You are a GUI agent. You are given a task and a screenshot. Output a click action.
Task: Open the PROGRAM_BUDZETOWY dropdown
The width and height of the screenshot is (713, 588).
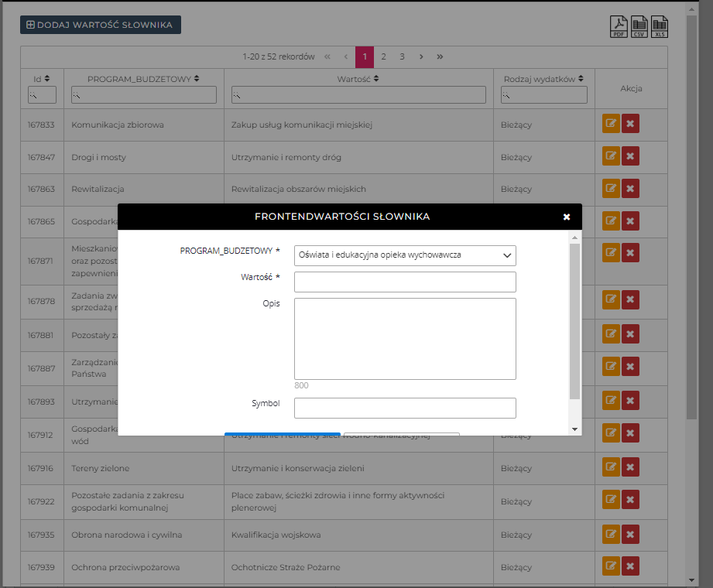tap(405, 255)
